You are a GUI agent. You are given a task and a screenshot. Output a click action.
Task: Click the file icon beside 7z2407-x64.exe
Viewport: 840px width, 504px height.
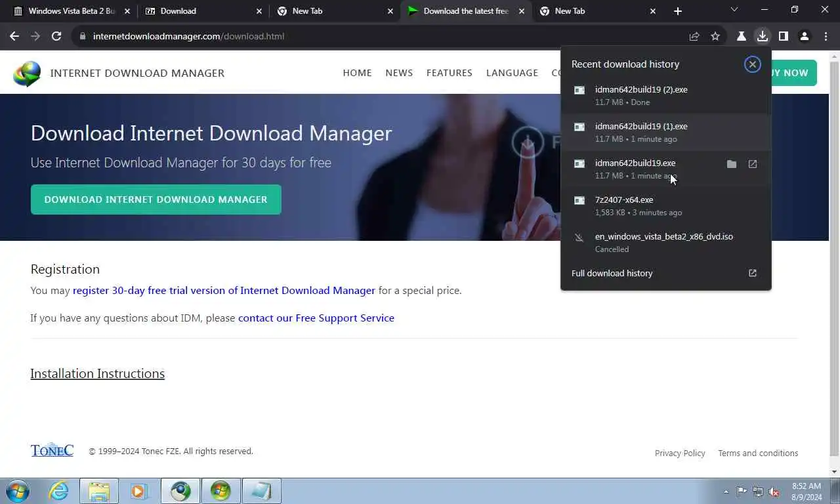(x=579, y=201)
